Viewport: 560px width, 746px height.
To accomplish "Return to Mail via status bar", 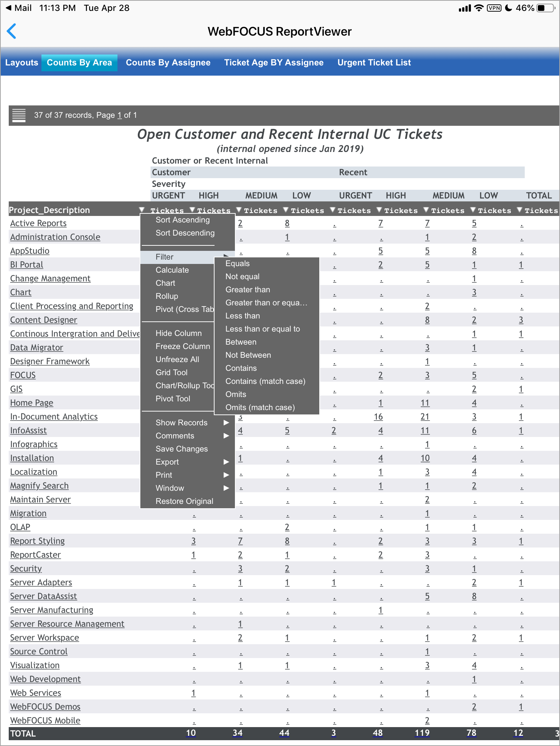I will (18, 8).
